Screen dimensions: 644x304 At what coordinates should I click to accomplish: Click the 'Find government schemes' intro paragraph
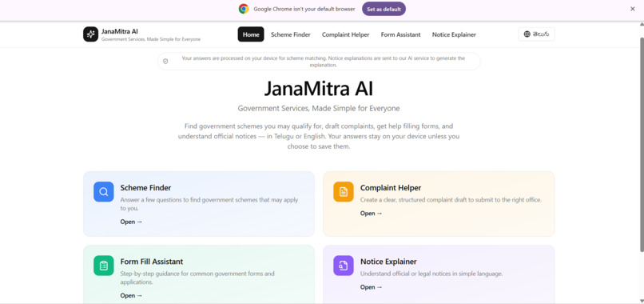pyautogui.click(x=318, y=136)
